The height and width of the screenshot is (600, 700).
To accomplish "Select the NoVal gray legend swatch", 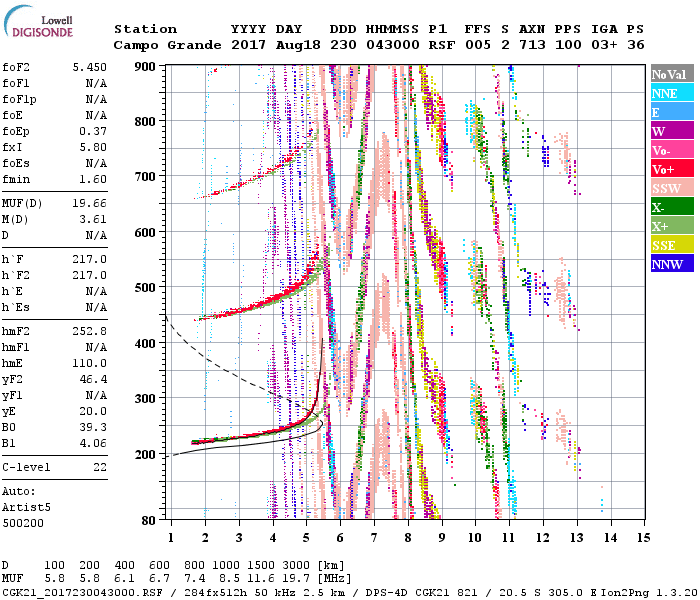I will [672, 74].
